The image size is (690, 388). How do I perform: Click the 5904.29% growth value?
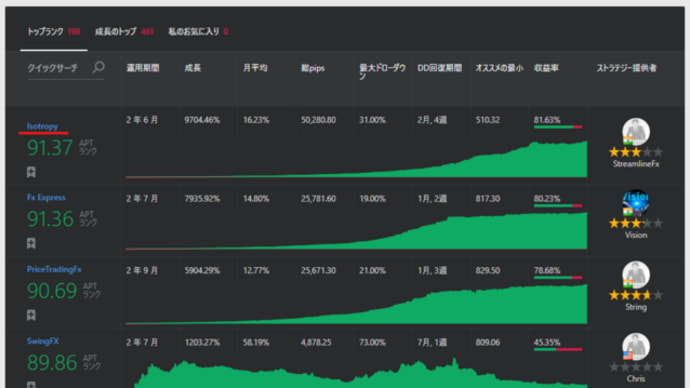click(202, 271)
